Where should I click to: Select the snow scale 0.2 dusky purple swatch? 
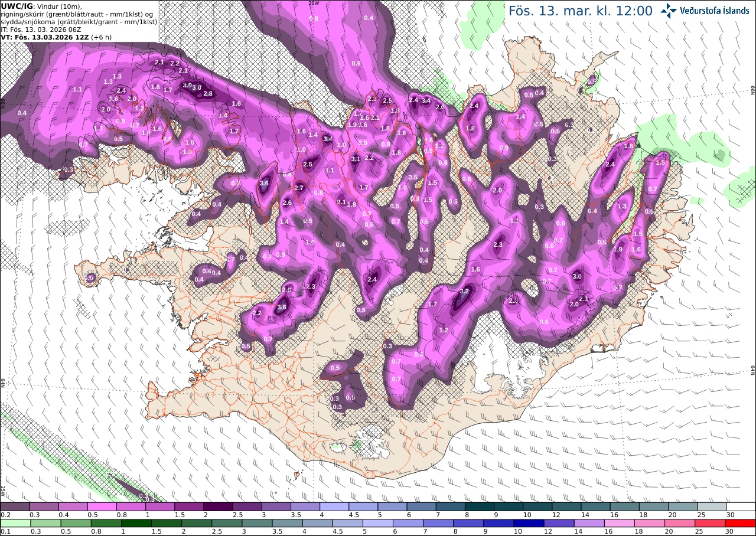tap(15, 506)
